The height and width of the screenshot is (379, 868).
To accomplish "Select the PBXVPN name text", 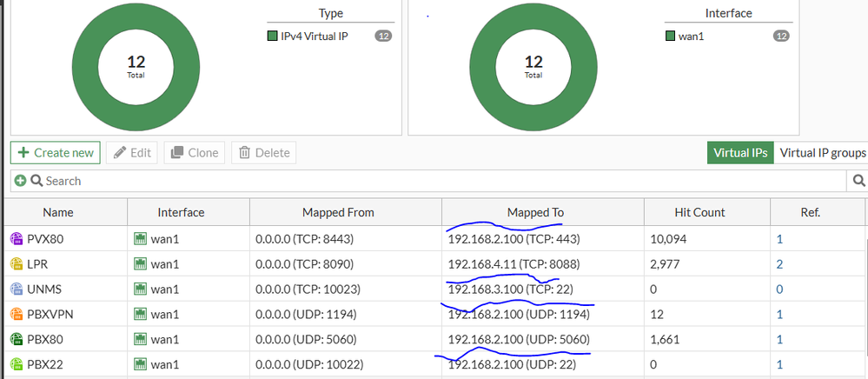I will 50,315.
